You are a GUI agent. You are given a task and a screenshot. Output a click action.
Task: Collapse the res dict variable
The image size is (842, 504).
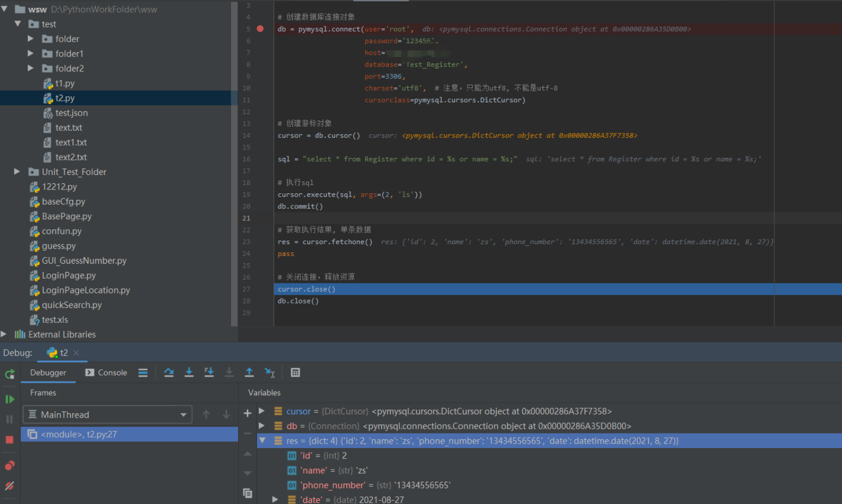tap(262, 441)
